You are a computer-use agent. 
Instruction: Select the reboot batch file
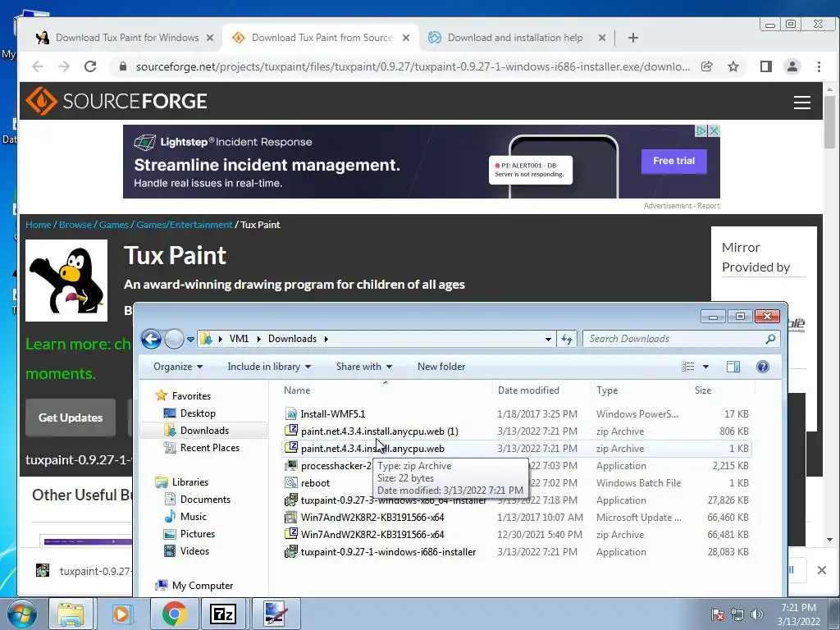click(315, 482)
